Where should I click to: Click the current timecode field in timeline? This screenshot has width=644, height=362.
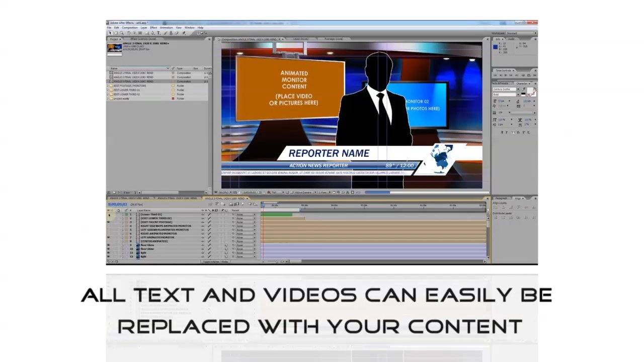coord(117,205)
